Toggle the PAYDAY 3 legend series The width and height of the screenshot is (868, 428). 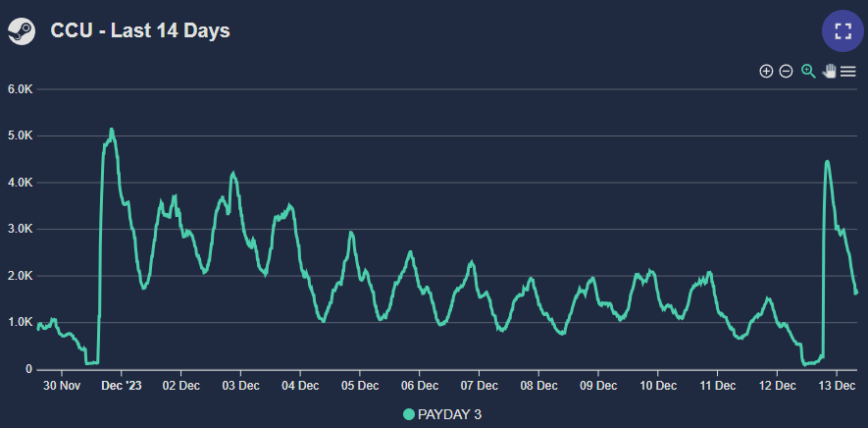[x=442, y=414]
